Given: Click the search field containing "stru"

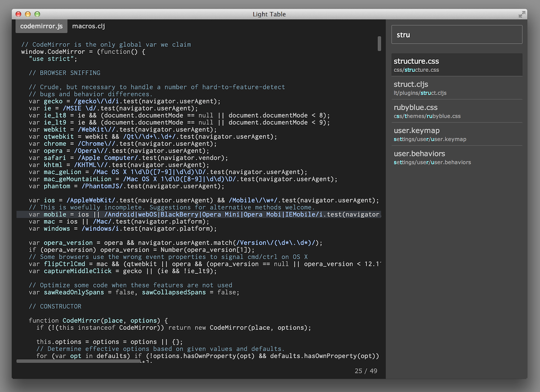Looking at the screenshot, I should tap(456, 34).
